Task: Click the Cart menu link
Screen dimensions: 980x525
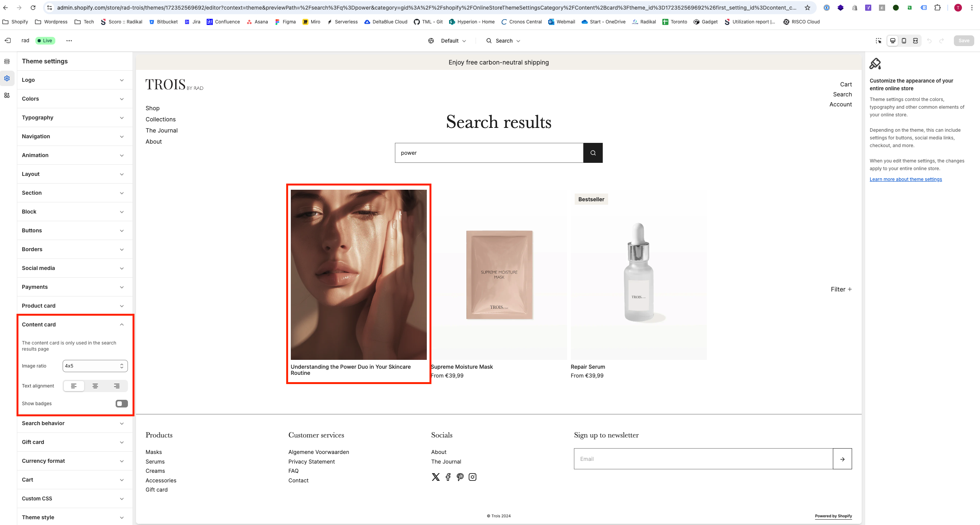Action: tap(846, 84)
